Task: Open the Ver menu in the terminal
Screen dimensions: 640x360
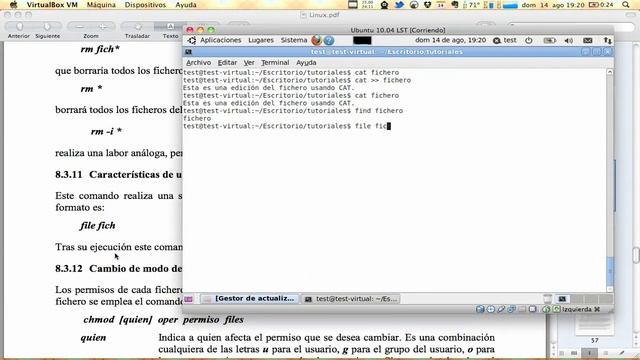Action: click(x=249, y=62)
